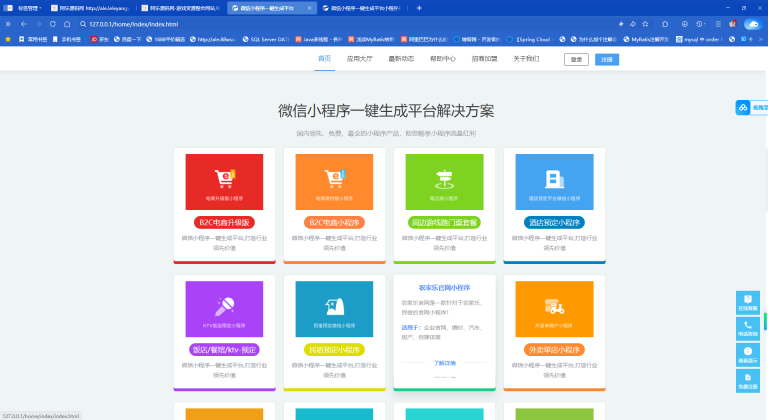The image size is (768, 420).
Task: Click the 登录 button
Action: click(576, 59)
